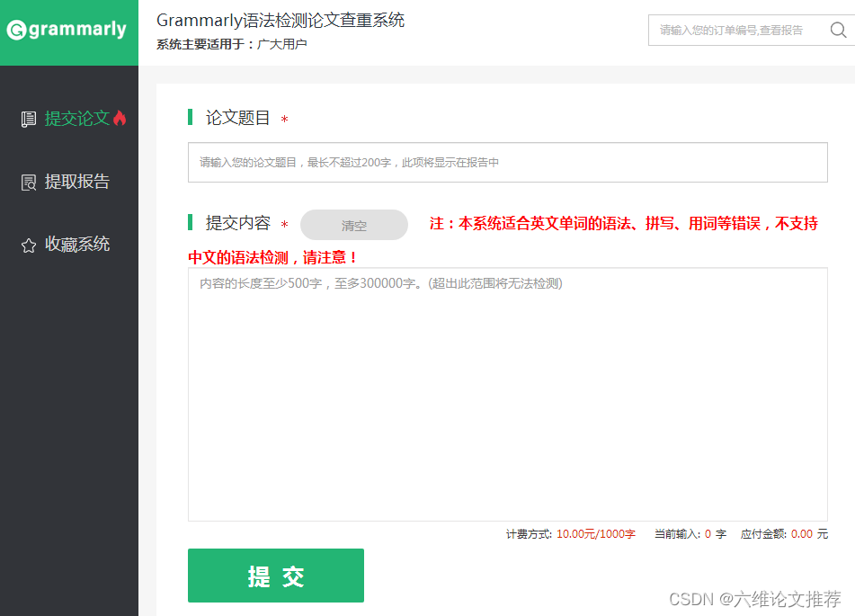Click the red 中文的语法检测，请注意！ warning text

point(273,257)
